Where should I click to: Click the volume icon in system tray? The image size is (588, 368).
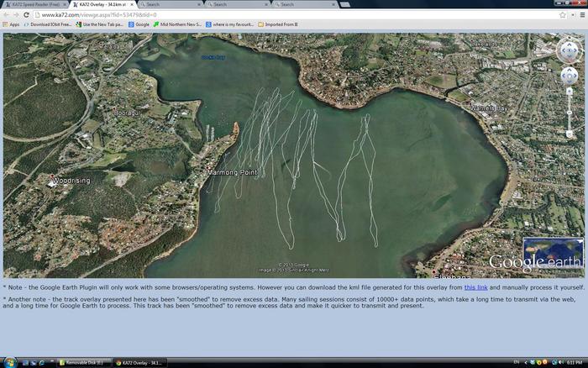tap(561, 362)
